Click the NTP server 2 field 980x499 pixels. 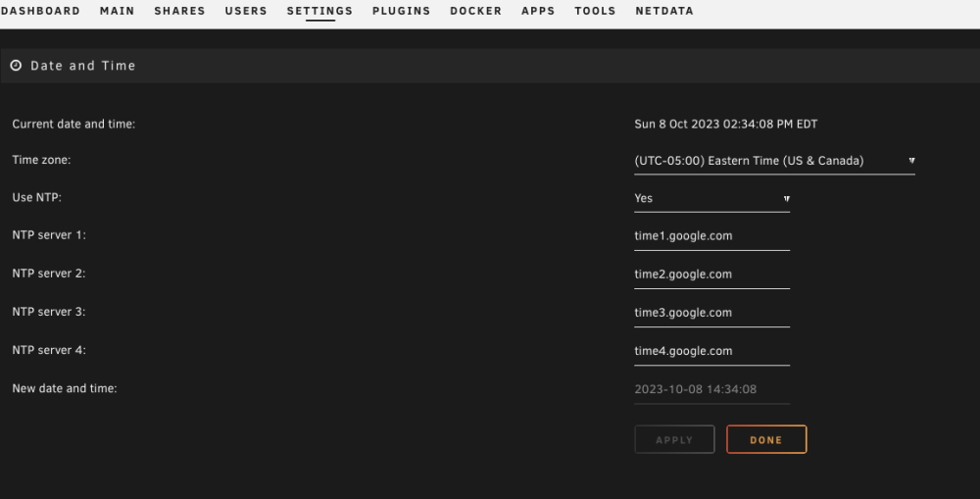pyautogui.click(x=711, y=274)
